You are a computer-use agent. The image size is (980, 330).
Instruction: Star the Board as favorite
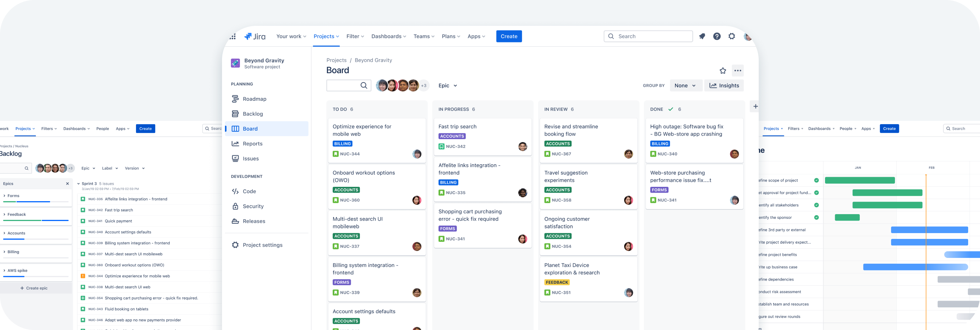pyautogui.click(x=722, y=70)
